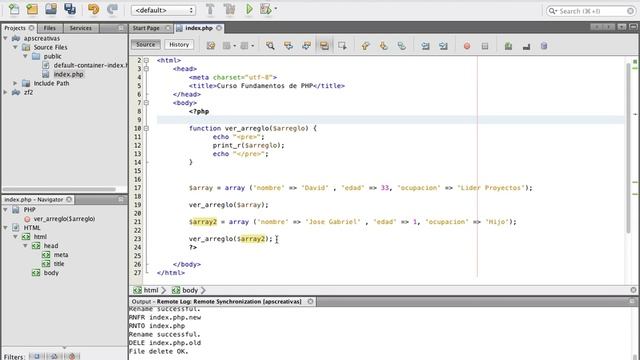
Task: Collapse the PHP node in Navigator
Action: click(x=5, y=210)
